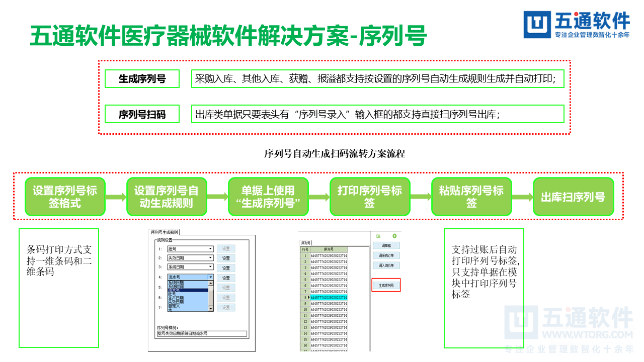Select 流水号 in the open dropdown list
This screenshot has width=644, height=362.
click(188, 290)
